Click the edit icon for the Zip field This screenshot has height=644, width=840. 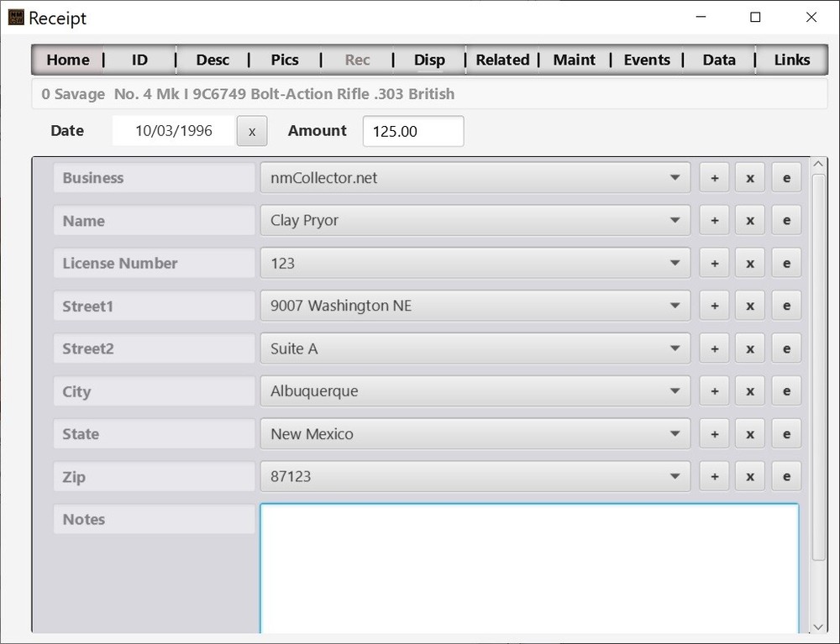tap(786, 476)
